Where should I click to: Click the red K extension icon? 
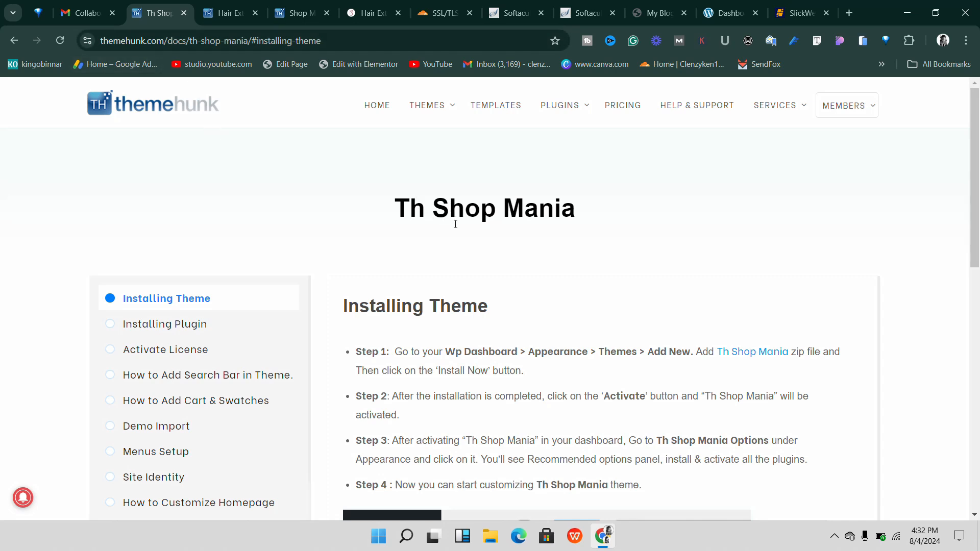coord(702,41)
